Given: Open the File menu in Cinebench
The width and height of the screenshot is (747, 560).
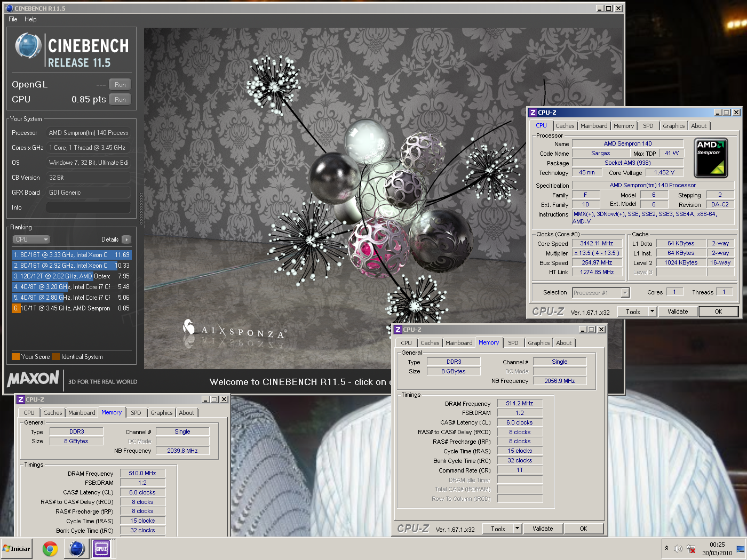Looking at the screenshot, I should (13, 19).
